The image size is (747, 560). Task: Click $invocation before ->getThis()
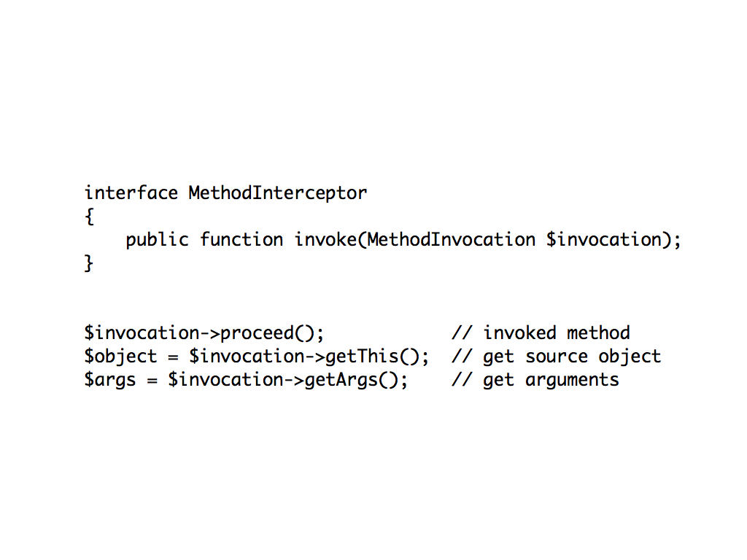[247, 356]
